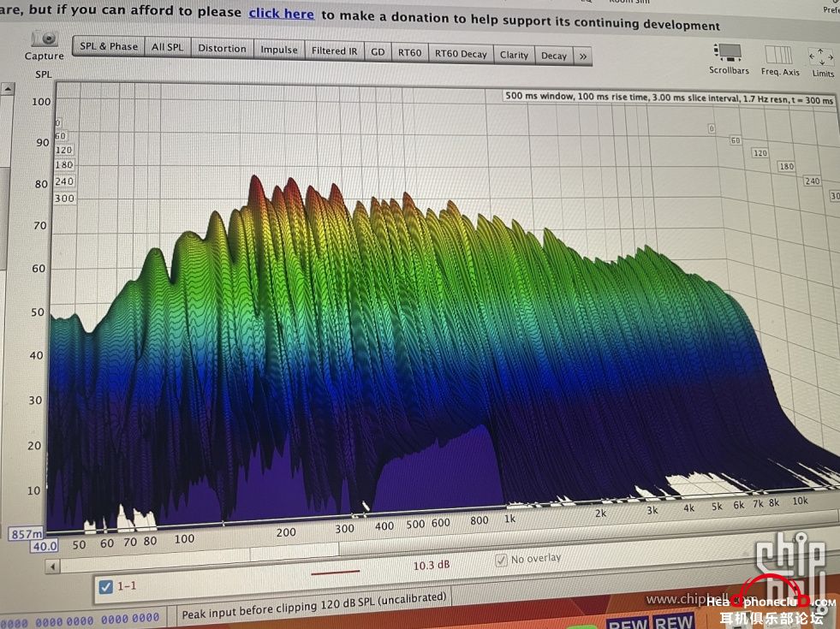Open the Scrollbars toggle icon
This screenshot has height=629, width=840.
(x=728, y=53)
